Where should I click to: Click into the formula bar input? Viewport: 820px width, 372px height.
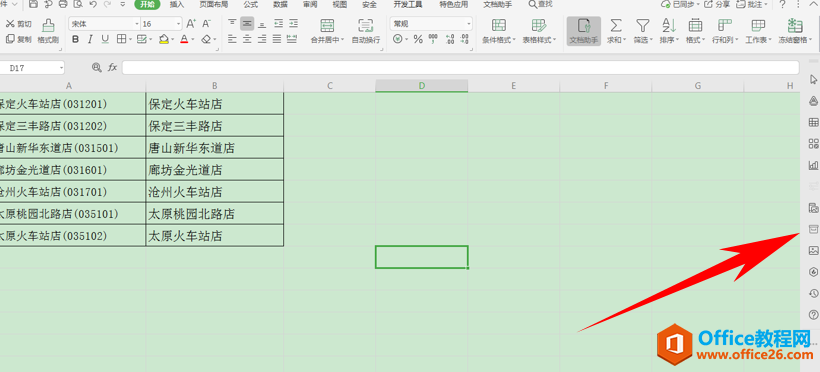[460, 68]
